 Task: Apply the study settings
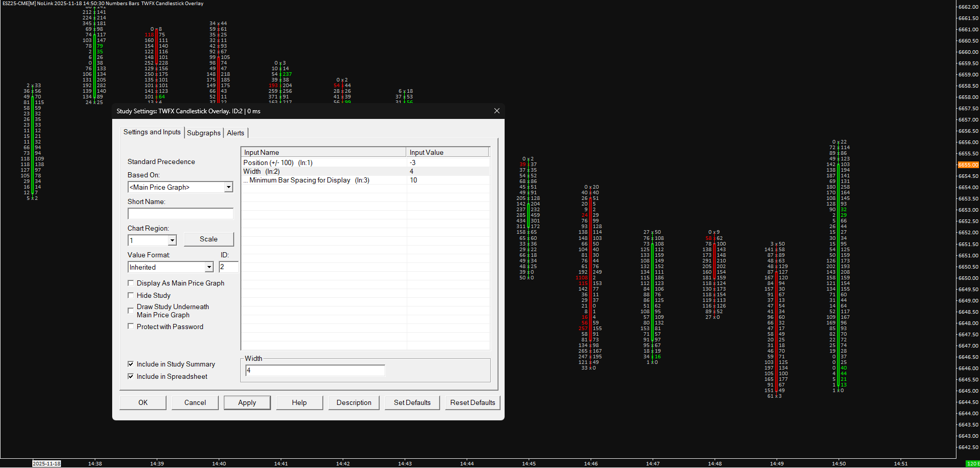[x=247, y=402]
